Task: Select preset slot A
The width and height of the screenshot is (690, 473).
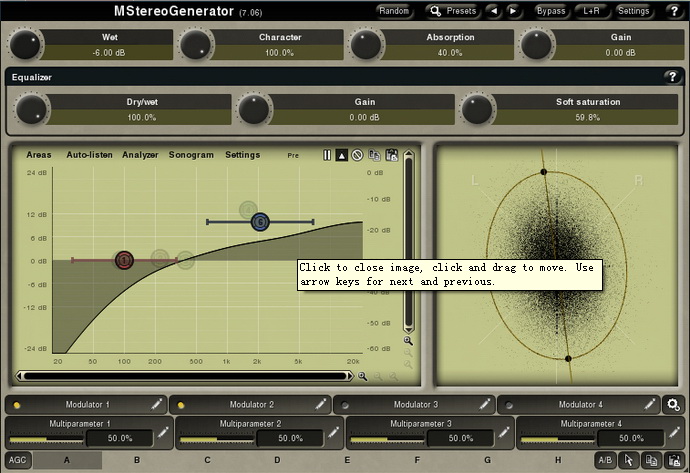Action: click(x=67, y=460)
